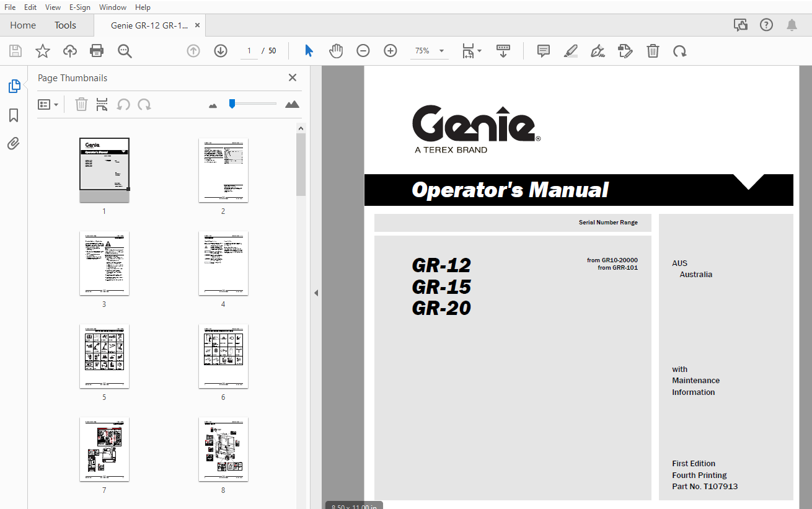Open the E-Sign menu

point(79,7)
